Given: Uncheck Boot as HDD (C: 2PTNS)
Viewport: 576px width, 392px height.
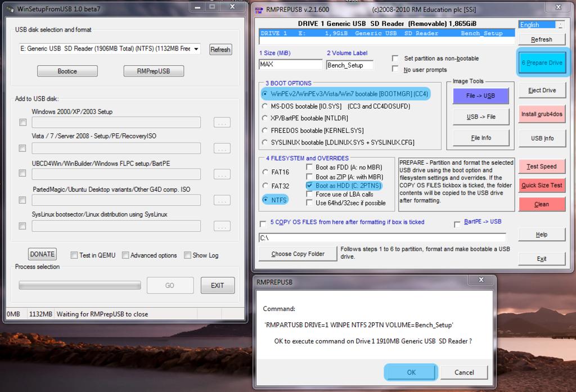Looking at the screenshot, I should 309,186.
